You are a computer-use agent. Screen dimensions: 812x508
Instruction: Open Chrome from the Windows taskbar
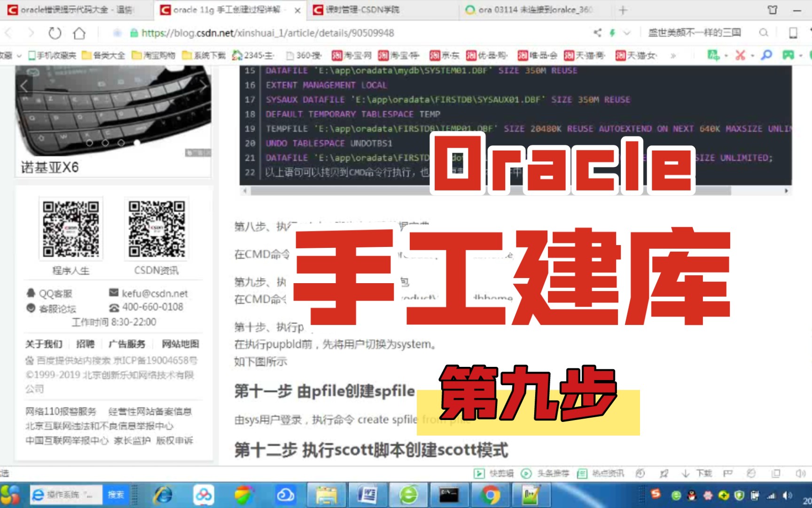[491, 494]
